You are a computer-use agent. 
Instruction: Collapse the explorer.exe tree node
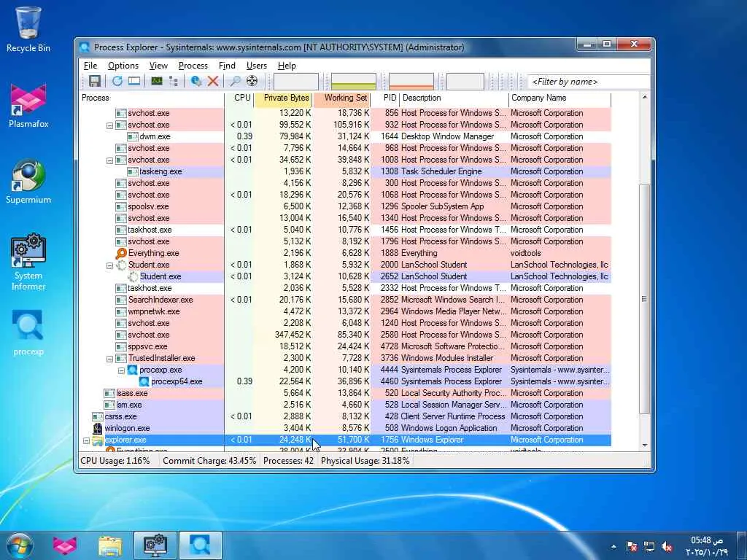(86, 440)
